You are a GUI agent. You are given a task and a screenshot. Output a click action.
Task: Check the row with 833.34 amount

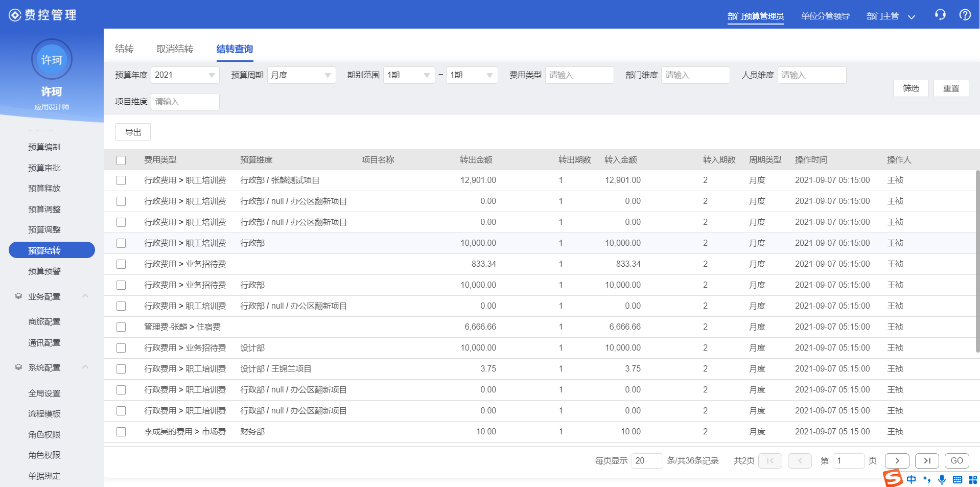121,264
